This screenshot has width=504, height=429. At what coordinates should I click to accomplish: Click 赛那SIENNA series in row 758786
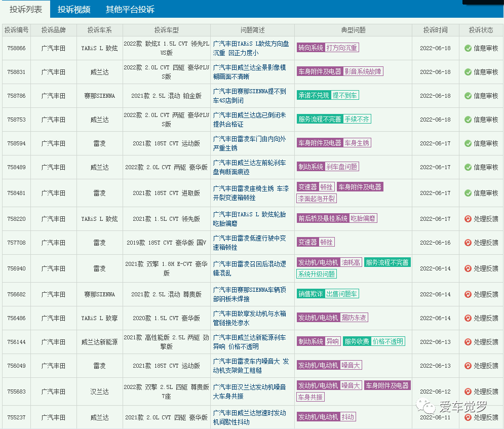(100, 96)
